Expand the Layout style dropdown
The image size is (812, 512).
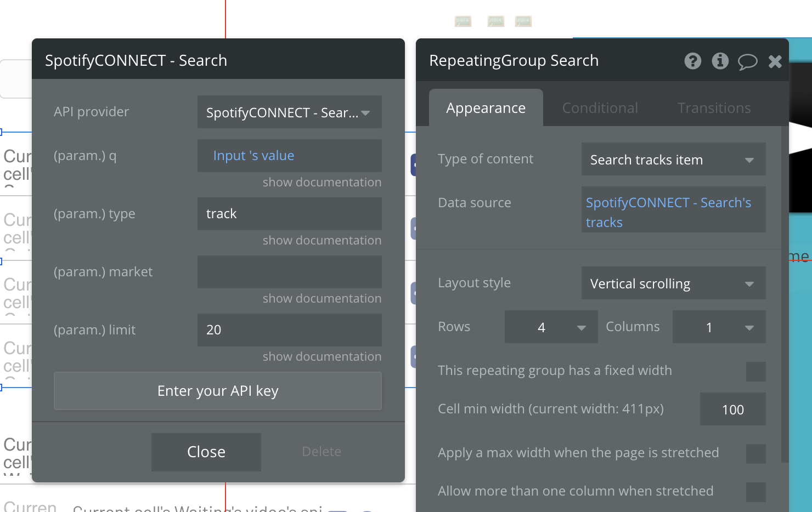coord(674,283)
